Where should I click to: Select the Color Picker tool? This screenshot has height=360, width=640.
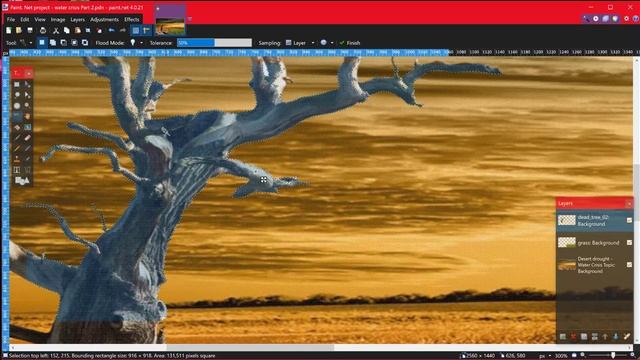pos(27,149)
